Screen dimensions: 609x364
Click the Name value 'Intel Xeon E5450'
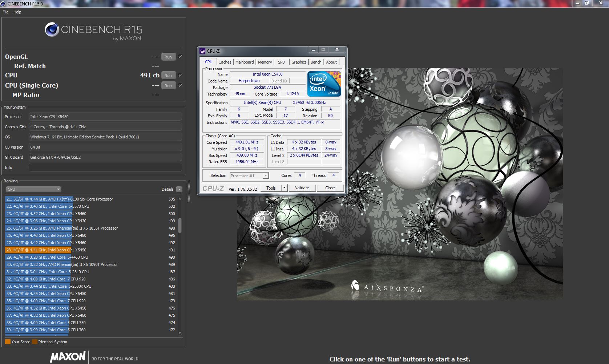(x=267, y=74)
